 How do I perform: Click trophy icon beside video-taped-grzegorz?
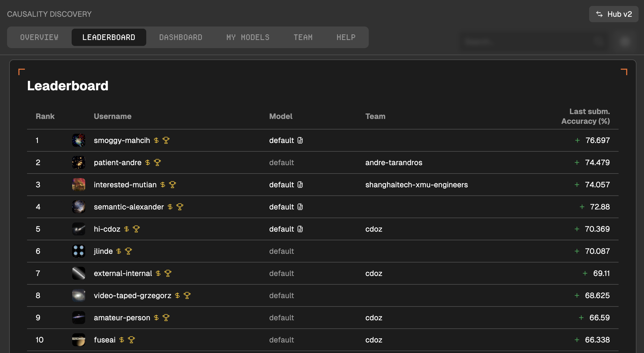click(187, 295)
